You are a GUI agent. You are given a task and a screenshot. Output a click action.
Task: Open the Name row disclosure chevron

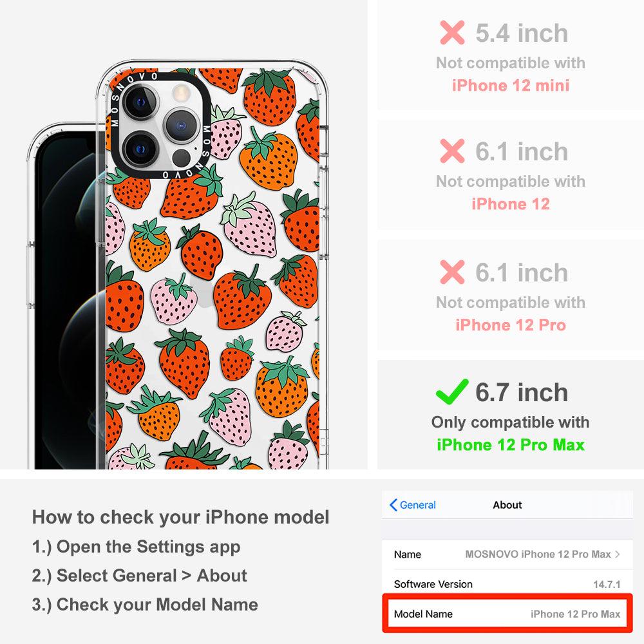pos(618,554)
